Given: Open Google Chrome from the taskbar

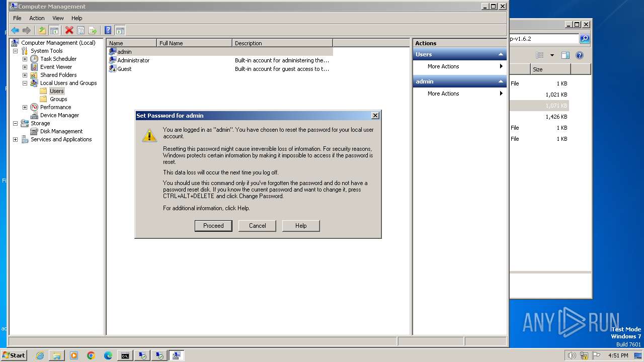Looking at the screenshot, I should (91, 355).
